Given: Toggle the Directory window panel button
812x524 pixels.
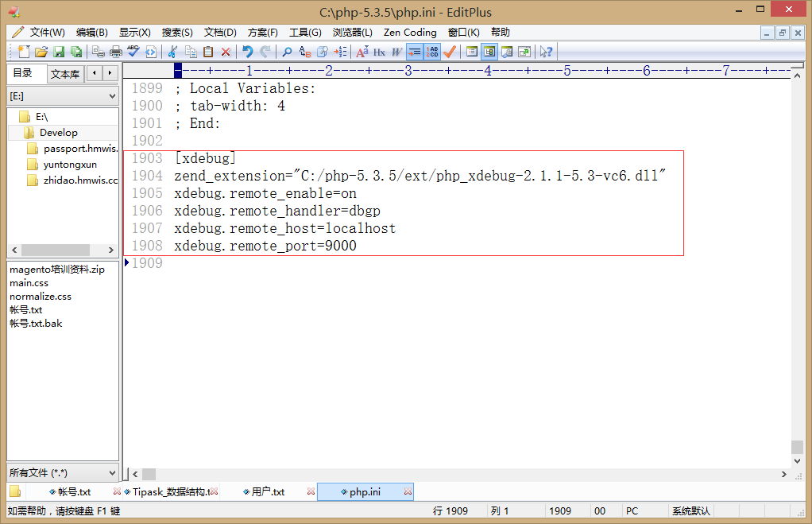Looking at the screenshot, I should click(x=489, y=52).
